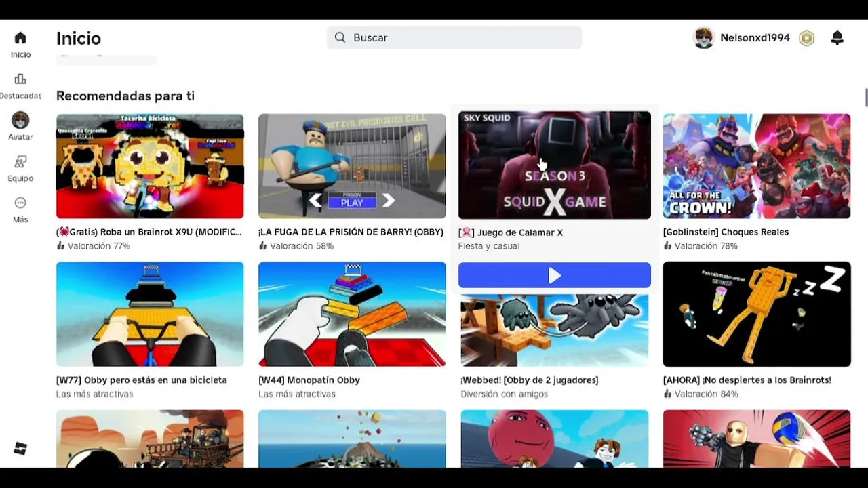Viewport: 868px width, 488px height.
Task: Open the island ocean game thumbnail
Action: pos(352,439)
